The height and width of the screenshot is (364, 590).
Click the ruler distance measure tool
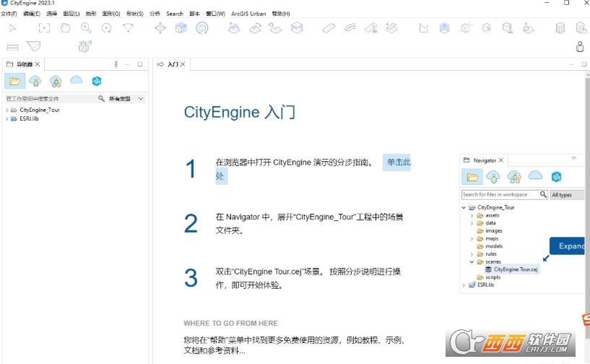click(x=12, y=47)
